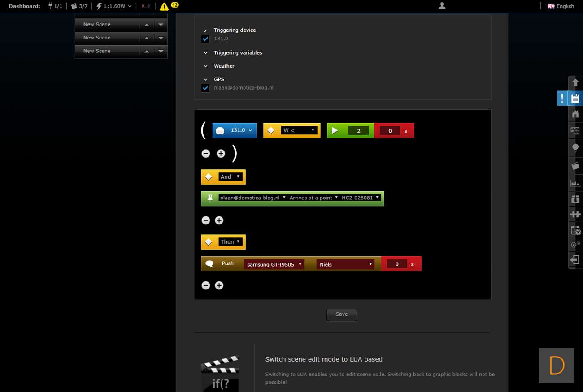Uncheck the nlaan@domotica-blog.nl GPS checkbox
Viewport: 583px width, 392px height.
click(x=205, y=88)
